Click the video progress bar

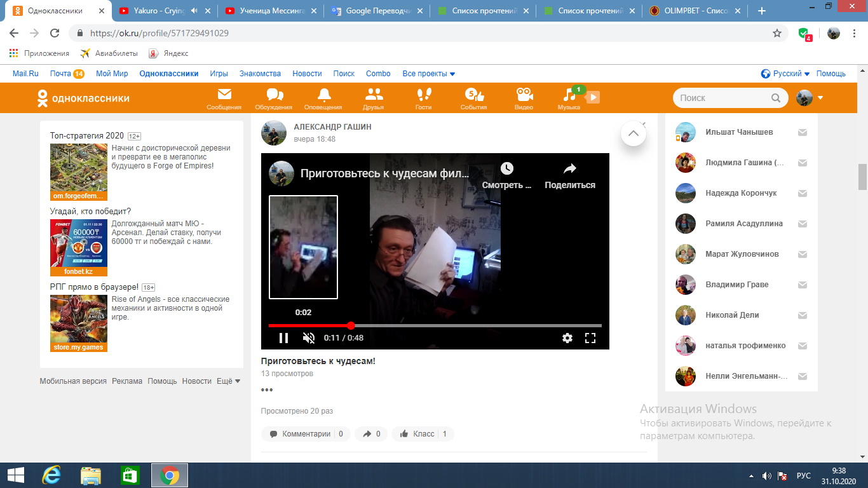point(435,325)
